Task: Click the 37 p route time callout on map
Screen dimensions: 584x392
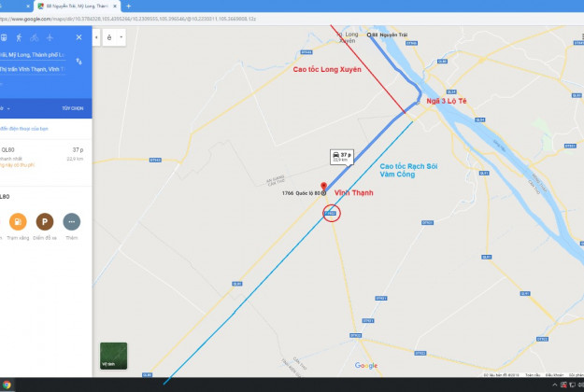Action: (342, 157)
